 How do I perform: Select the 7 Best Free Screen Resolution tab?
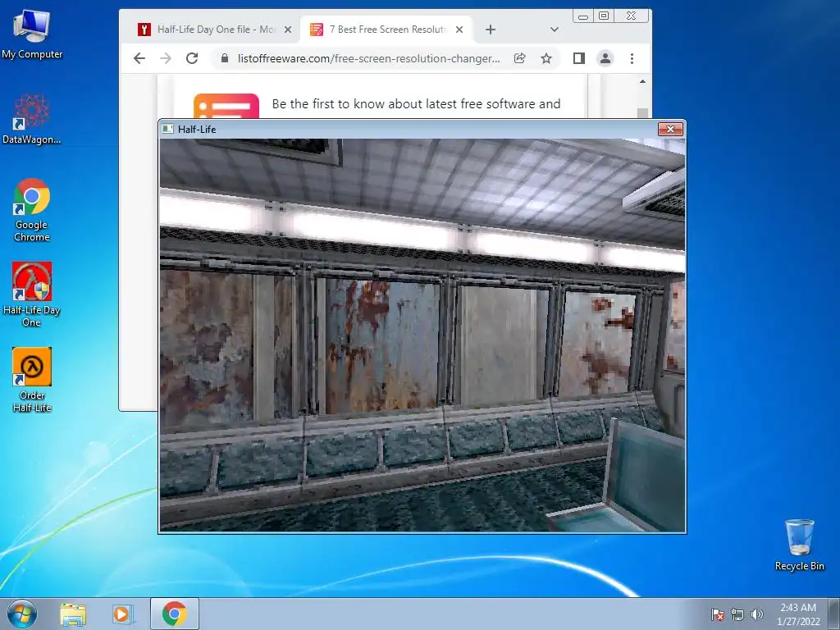point(387,30)
